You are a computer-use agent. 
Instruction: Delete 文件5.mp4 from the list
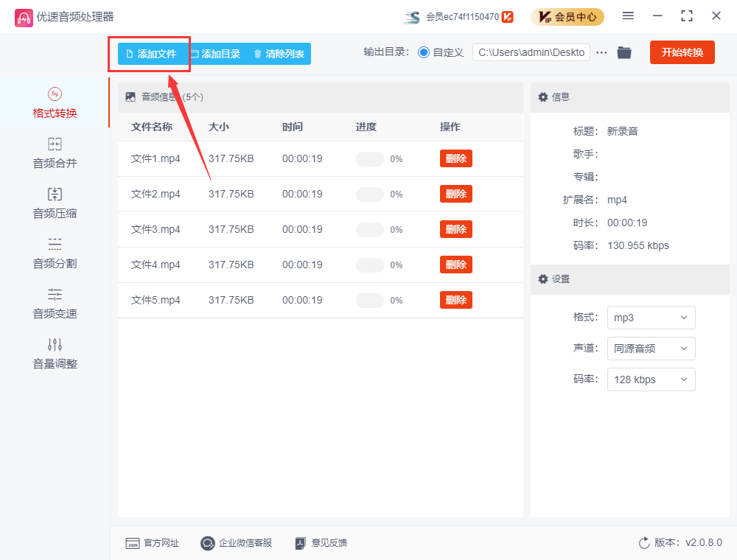pos(456,300)
